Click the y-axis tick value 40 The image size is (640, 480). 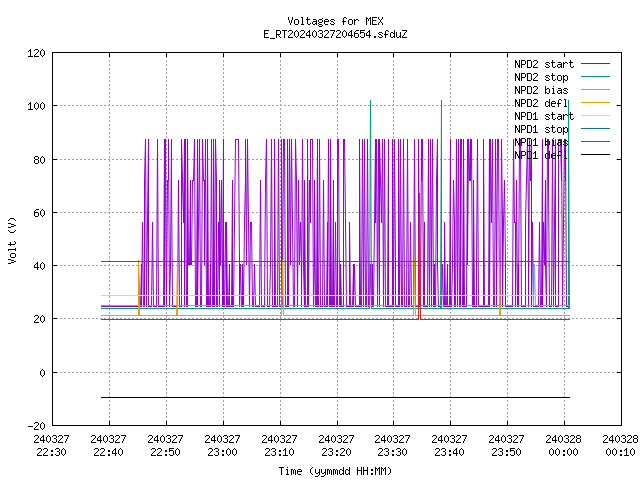(39, 266)
